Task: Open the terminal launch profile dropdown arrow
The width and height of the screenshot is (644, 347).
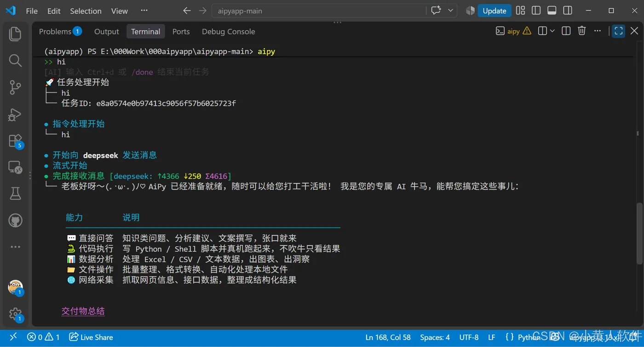Action: [x=552, y=31]
